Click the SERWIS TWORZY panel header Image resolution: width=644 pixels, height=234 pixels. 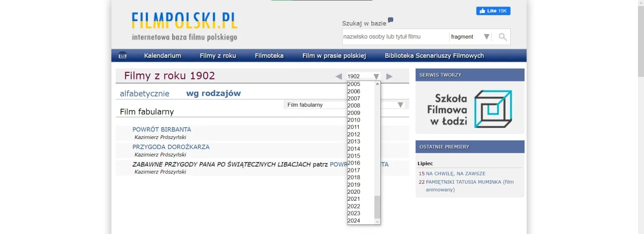[x=470, y=75]
